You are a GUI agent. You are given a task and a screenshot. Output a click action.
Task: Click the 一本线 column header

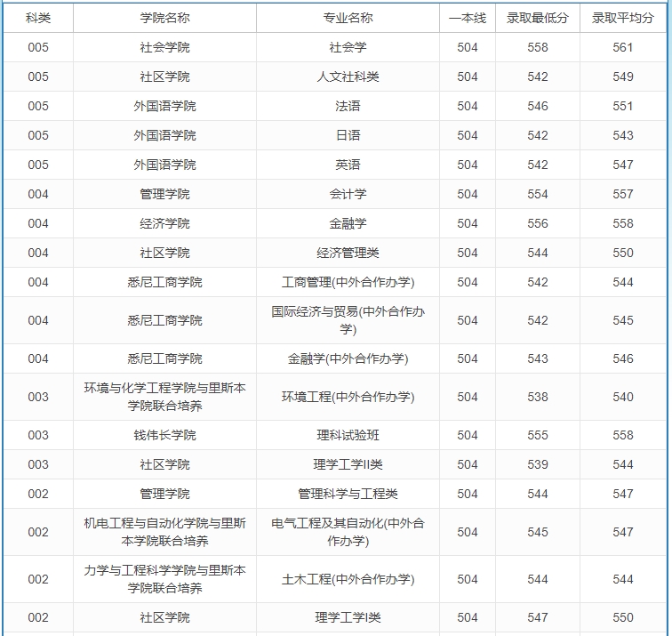(467, 18)
